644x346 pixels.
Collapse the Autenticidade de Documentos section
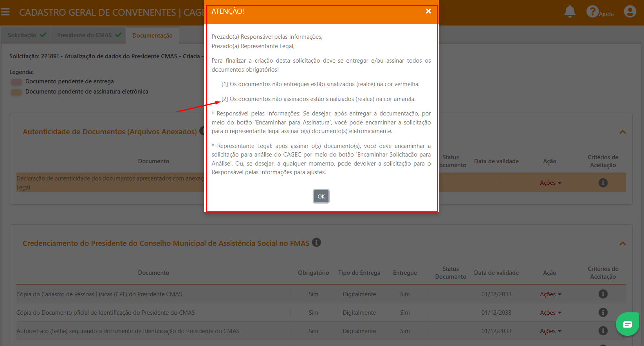tap(622, 132)
